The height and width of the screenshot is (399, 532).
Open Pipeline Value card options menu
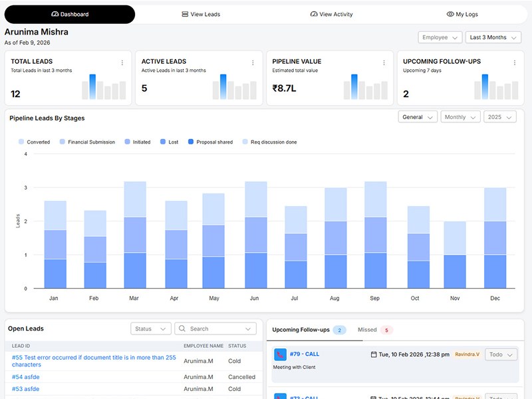click(384, 63)
